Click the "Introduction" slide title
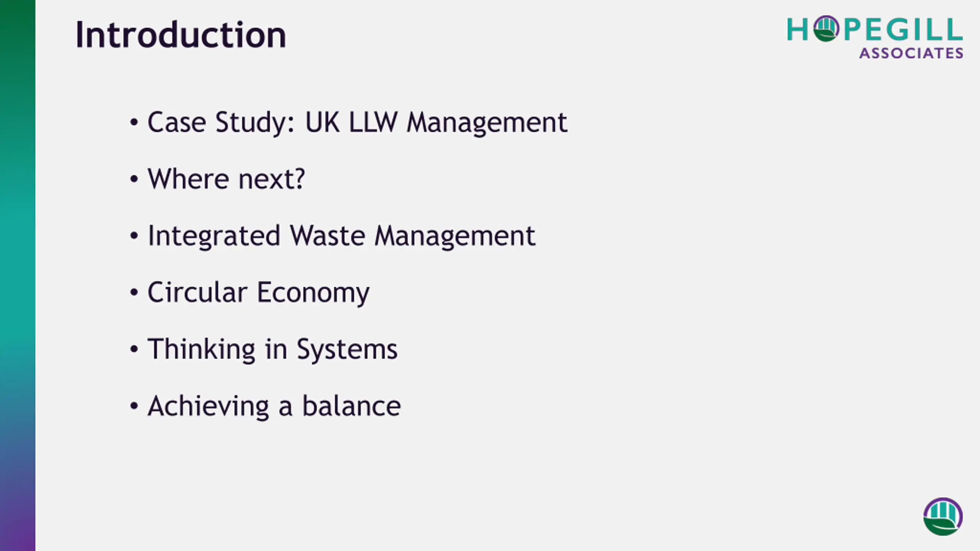Viewport: 980px width, 551px height. [x=181, y=35]
